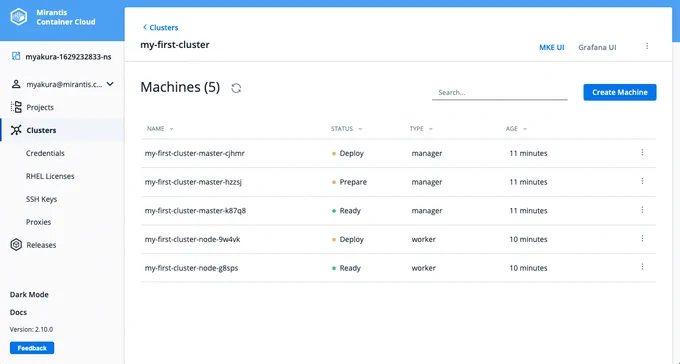Select namespace myakura-1629232833-ns
This screenshot has height=364, width=680.
[x=68, y=57]
